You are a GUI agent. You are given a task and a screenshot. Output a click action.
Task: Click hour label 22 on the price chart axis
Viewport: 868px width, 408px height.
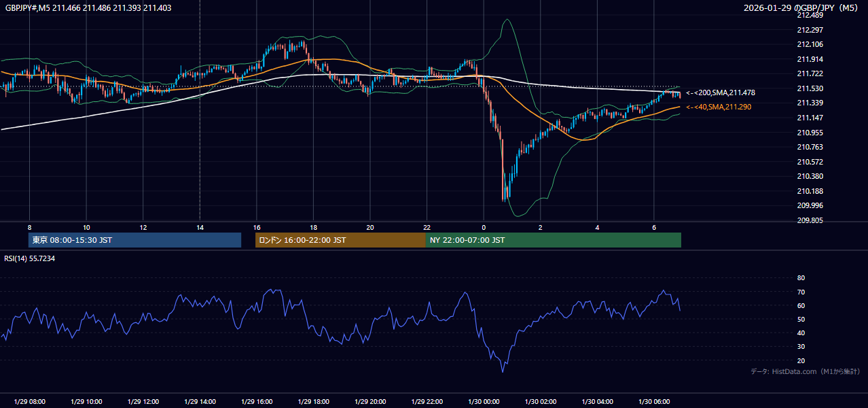click(x=427, y=227)
